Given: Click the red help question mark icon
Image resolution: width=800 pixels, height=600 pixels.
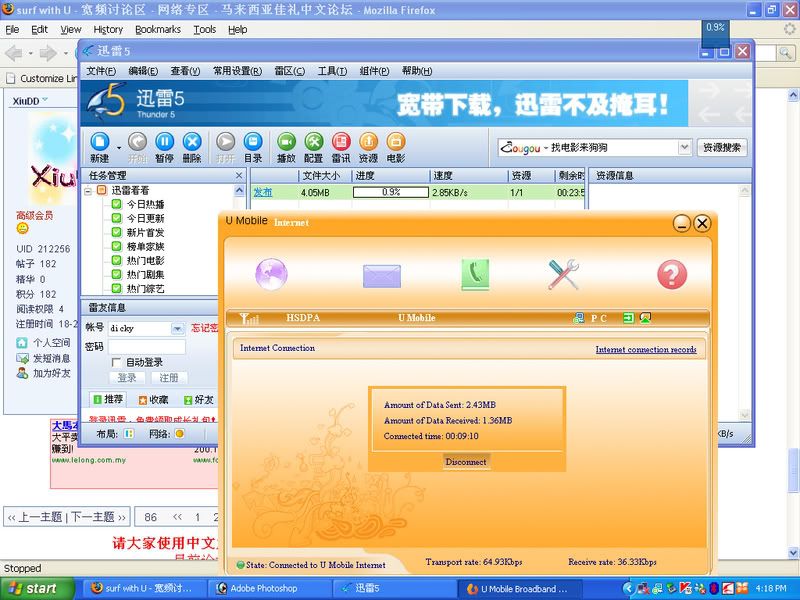Looking at the screenshot, I should point(672,274).
